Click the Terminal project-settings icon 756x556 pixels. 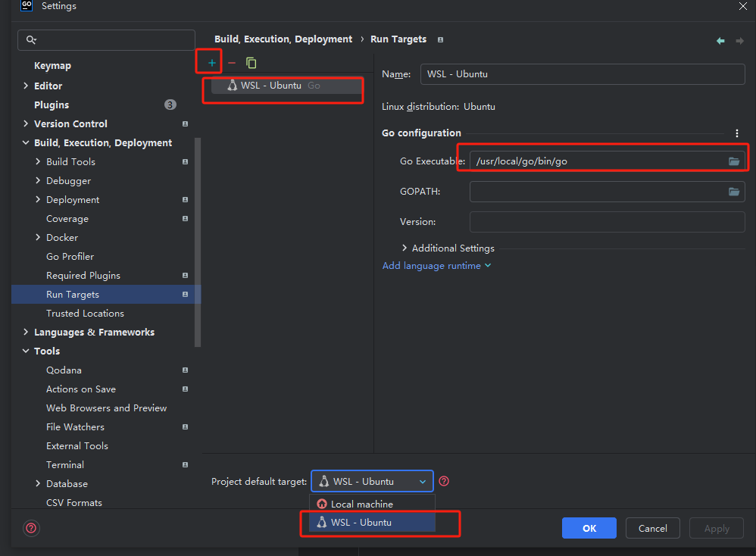pyautogui.click(x=185, y=465)
